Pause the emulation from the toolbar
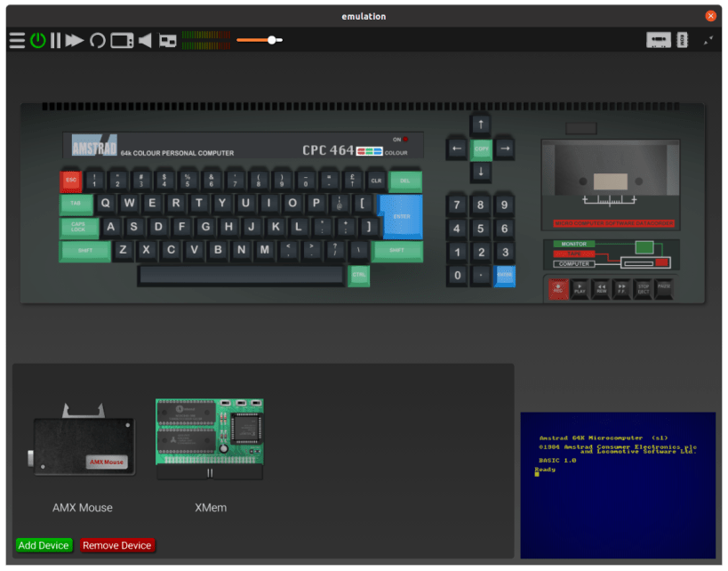This screenshot has height=571, width=728. (55, 40)
